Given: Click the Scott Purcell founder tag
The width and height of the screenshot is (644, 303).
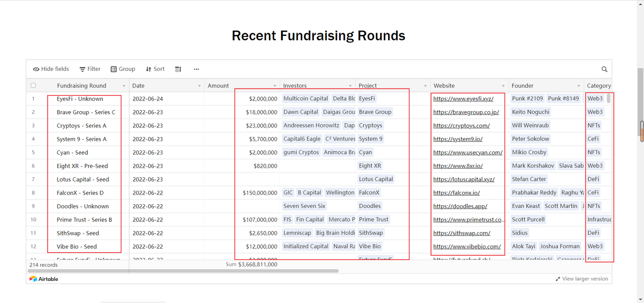Looking at the screenshot, I should [x=528, y=220].
